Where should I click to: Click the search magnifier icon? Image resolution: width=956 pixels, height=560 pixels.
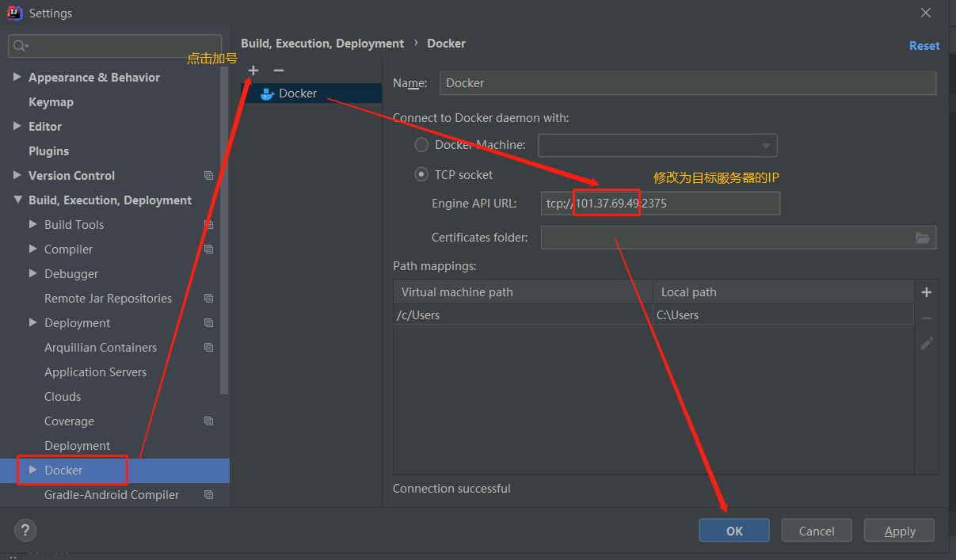tap(21, 47)
